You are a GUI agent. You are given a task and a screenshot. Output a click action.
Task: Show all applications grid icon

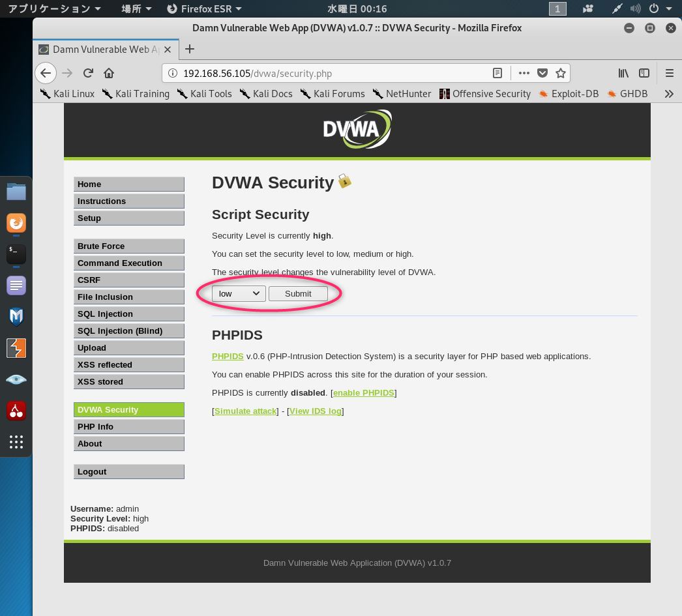(16, 442)
